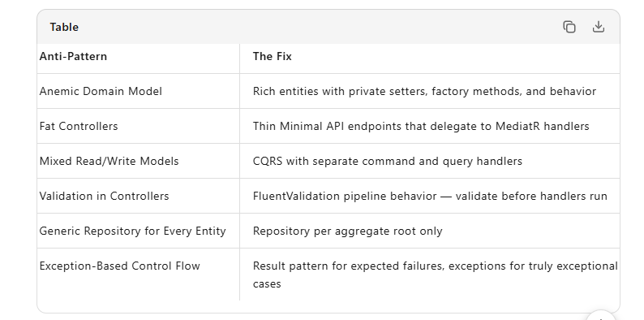Click the gray table header bar
The height and width of the screenshot is (320, 644).
click(328, 27)
